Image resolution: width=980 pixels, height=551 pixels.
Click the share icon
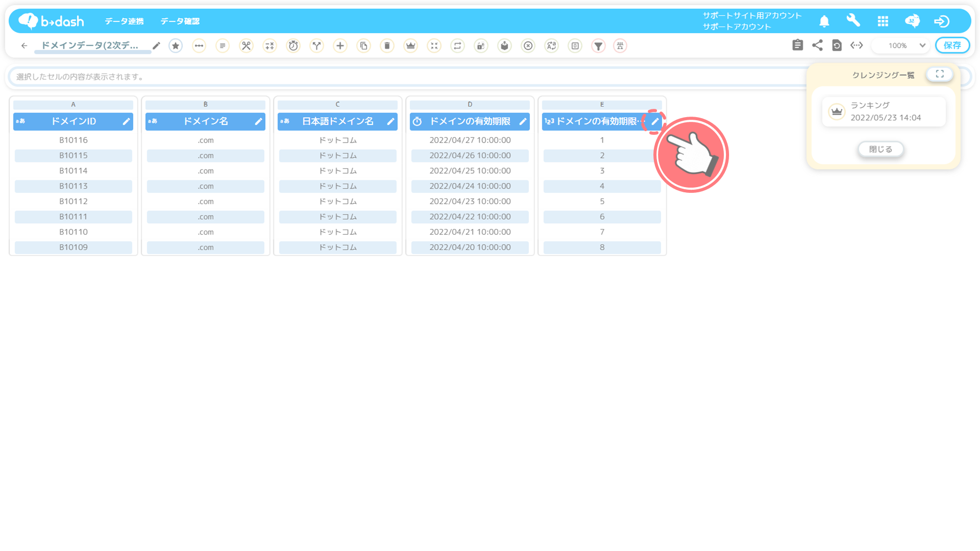click(817, 45)
